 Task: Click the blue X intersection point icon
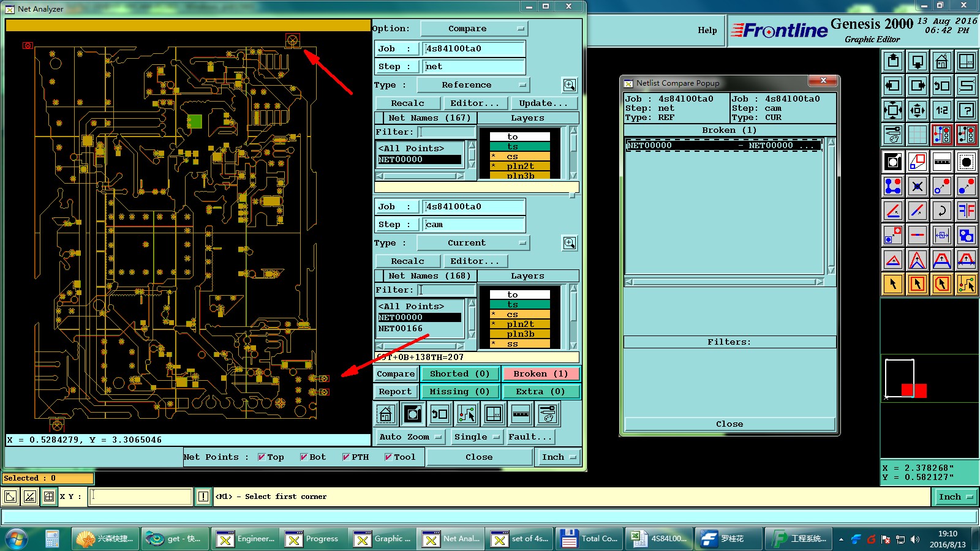click(918, 186)
